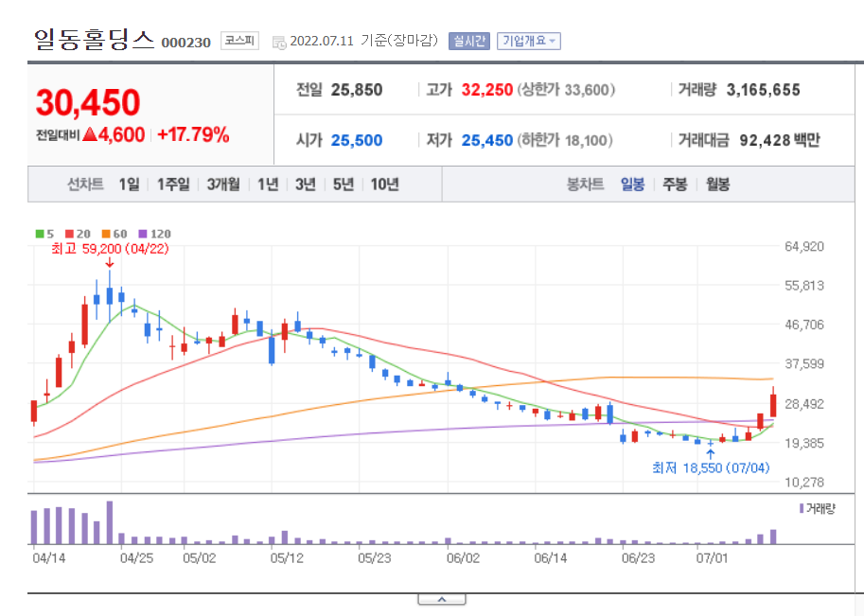Collapse the chart with the bottom chevron
The height and width of the screenshot is (616, 864).
442,600
